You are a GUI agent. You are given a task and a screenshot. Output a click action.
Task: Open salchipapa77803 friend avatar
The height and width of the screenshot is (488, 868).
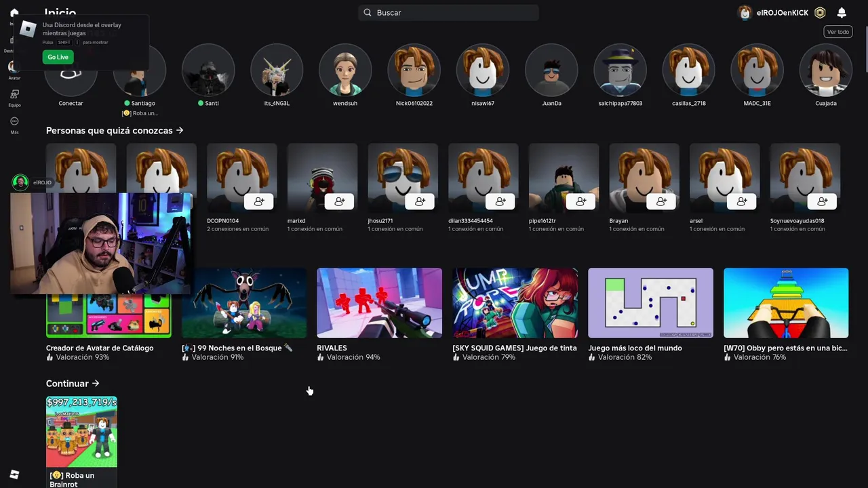[620, 70]
